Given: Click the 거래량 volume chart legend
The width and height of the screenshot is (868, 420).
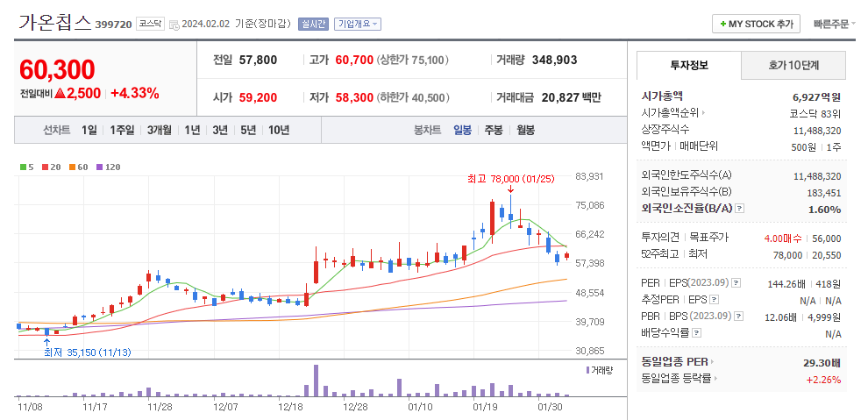Looking at the screenshot, I should pyautogui.click(x=598, y=370).
